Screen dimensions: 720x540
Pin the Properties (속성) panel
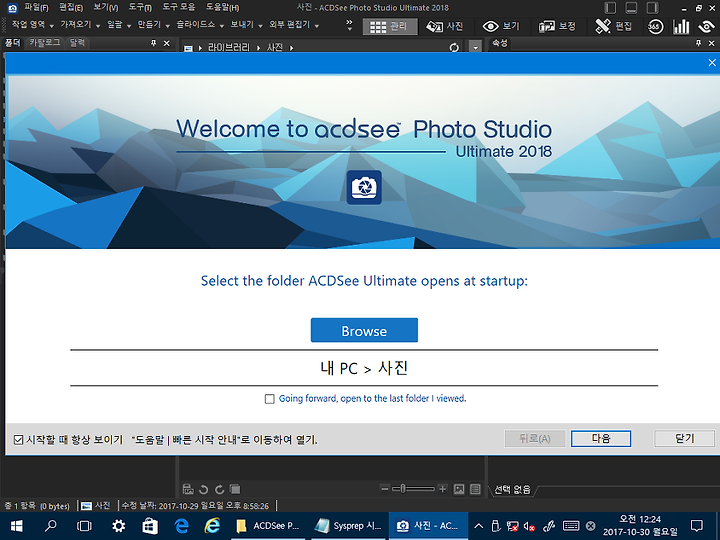pos(698,43)
